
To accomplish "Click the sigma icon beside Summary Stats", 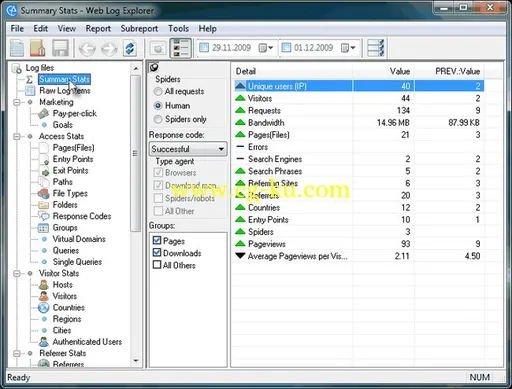I will pos(29,79).
